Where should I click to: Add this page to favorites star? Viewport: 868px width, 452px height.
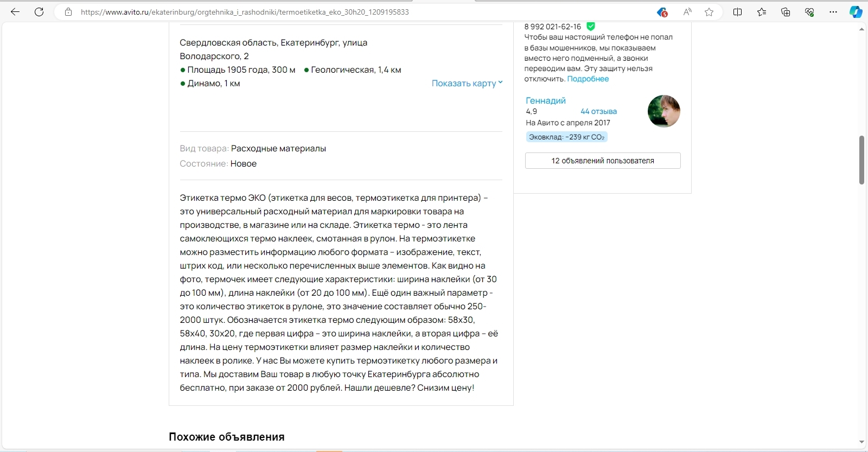tap(709, 12)
